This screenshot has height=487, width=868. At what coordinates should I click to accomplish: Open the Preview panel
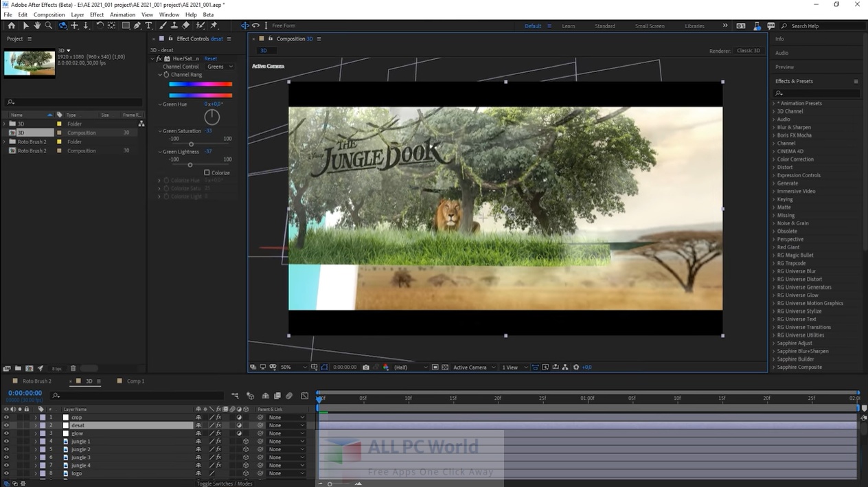(x=784, y=67)
